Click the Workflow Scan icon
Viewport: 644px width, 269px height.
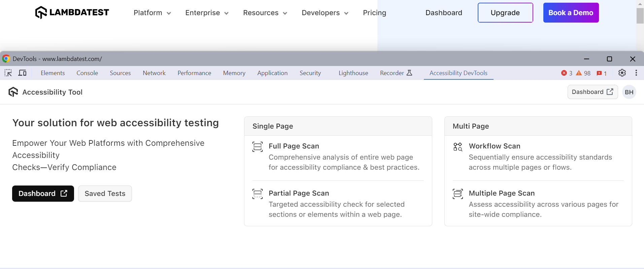[458, 147]
